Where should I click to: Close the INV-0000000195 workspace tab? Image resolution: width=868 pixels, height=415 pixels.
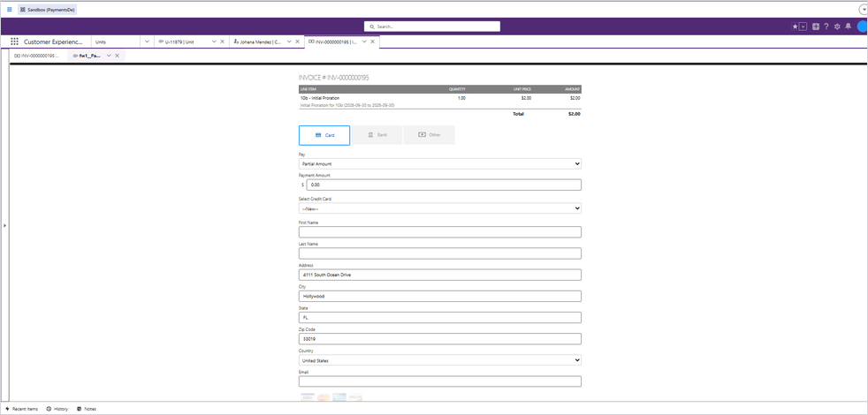click(x=372, y=41)
